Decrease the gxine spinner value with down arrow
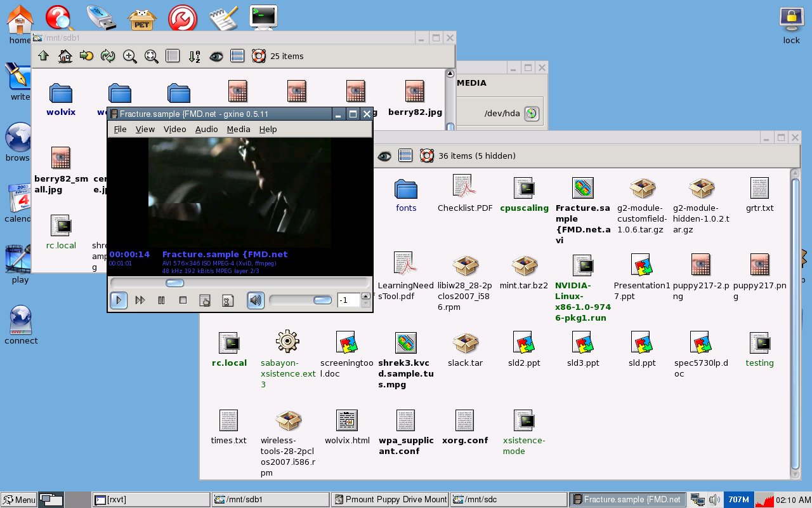 tap(365, 304)
